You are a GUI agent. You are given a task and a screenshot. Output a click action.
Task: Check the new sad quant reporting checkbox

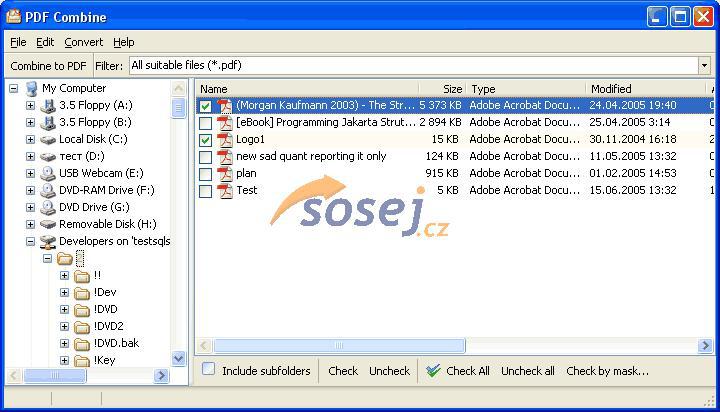[x=205, y=157]
